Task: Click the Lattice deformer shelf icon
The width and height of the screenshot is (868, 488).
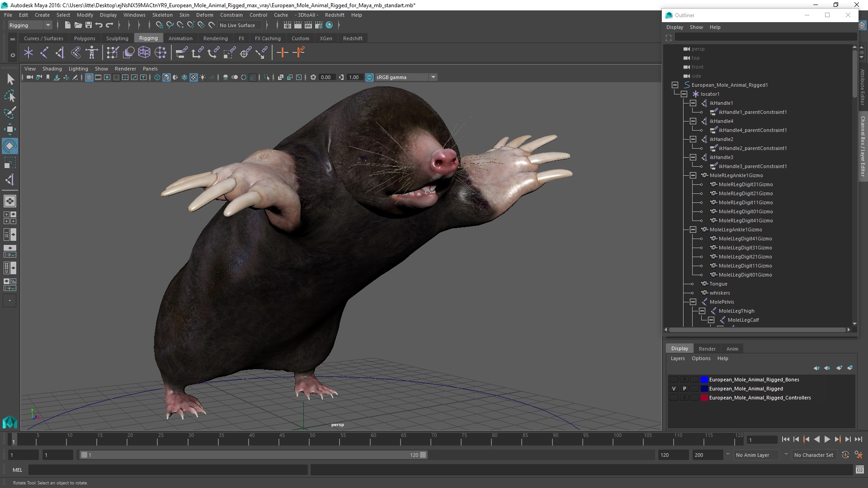Action: coord(144,53)
